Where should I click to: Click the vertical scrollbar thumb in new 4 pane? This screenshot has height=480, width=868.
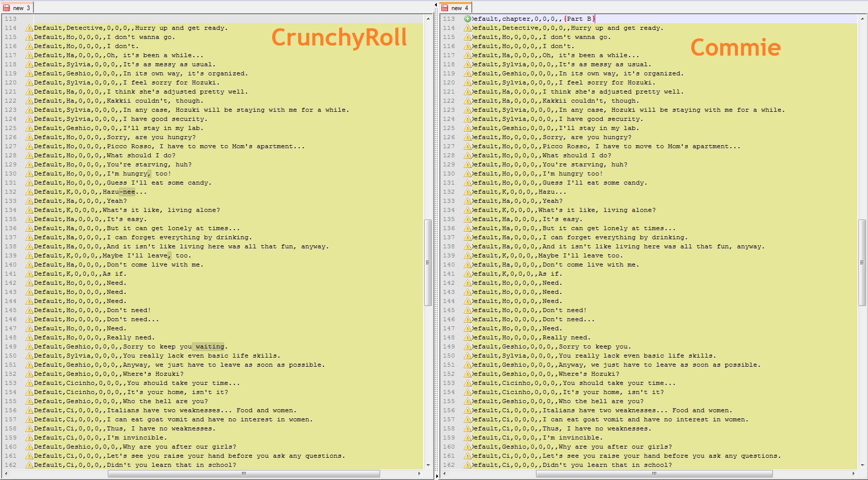[862, 263]
